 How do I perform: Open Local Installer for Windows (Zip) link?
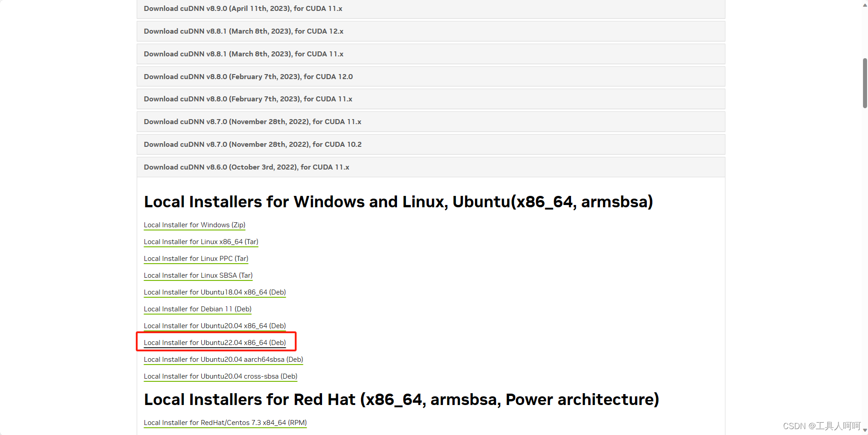pos(194,225)
